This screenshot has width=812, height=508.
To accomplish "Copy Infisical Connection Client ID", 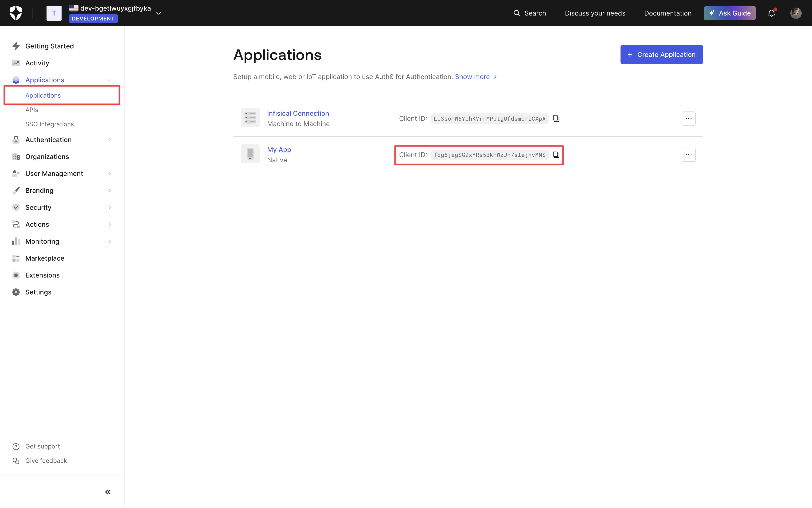I will (x=556, y=118).
